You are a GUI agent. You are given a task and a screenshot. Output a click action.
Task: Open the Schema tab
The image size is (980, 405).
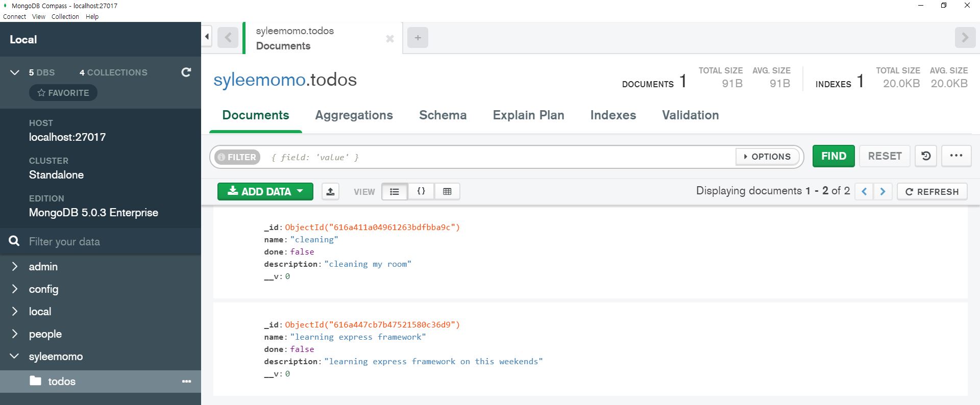(x=443, y=115)
